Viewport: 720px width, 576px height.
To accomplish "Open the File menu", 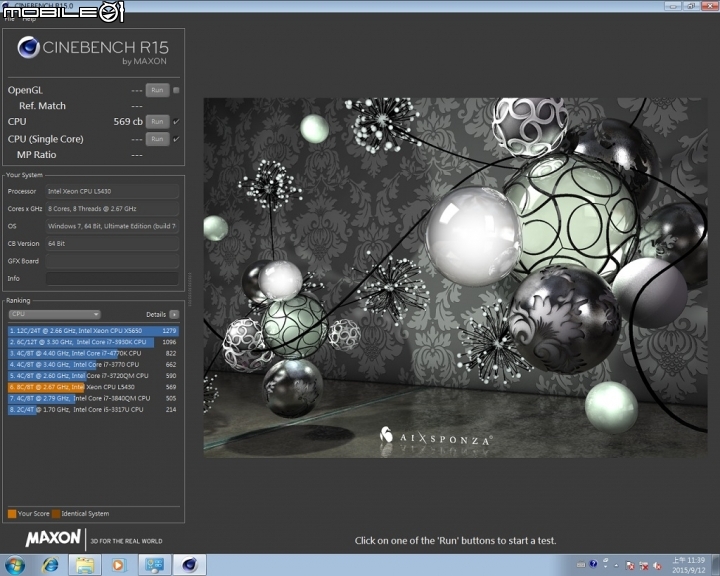I will coord(9,19).
